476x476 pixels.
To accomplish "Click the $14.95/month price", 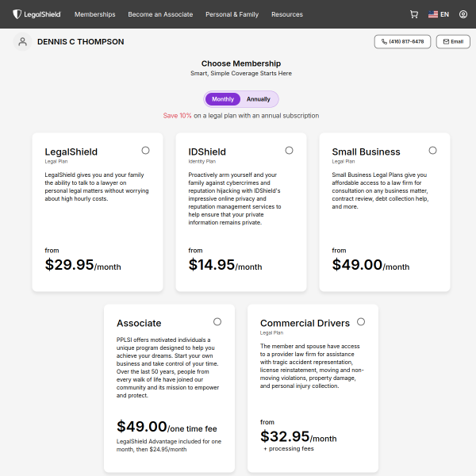I will coord(225,264).
